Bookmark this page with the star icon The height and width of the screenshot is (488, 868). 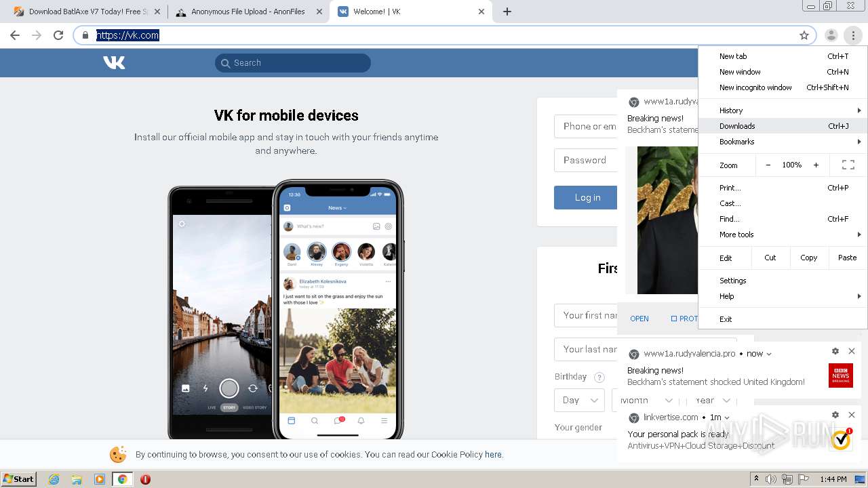coord(804,35)
